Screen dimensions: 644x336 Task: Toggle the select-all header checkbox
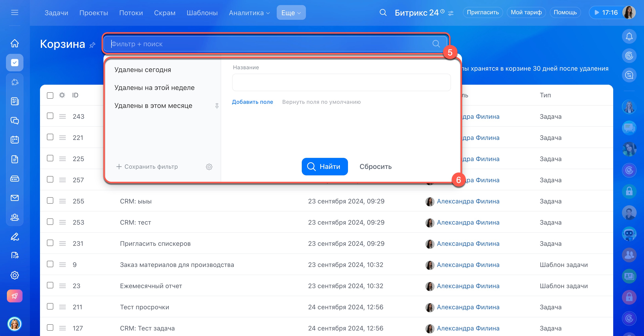click(x=50, y=96)
